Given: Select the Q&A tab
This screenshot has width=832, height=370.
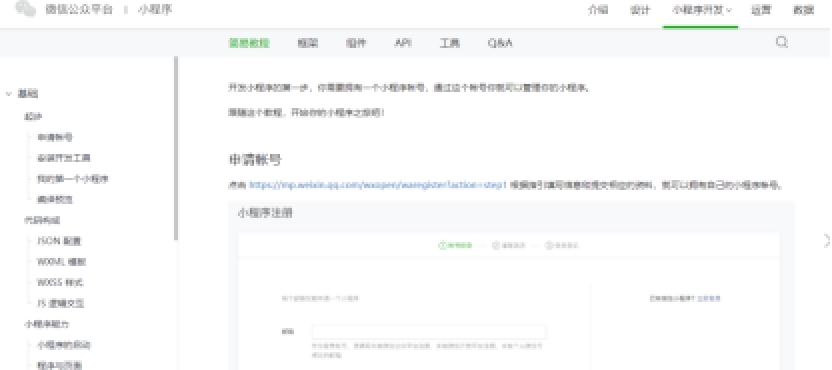Looking at the screenshot, I should [500, 44].
